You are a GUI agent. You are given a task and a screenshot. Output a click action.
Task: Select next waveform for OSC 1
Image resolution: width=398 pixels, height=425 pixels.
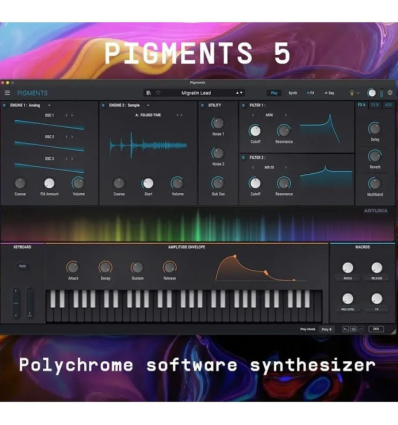(x=72, y=115)
